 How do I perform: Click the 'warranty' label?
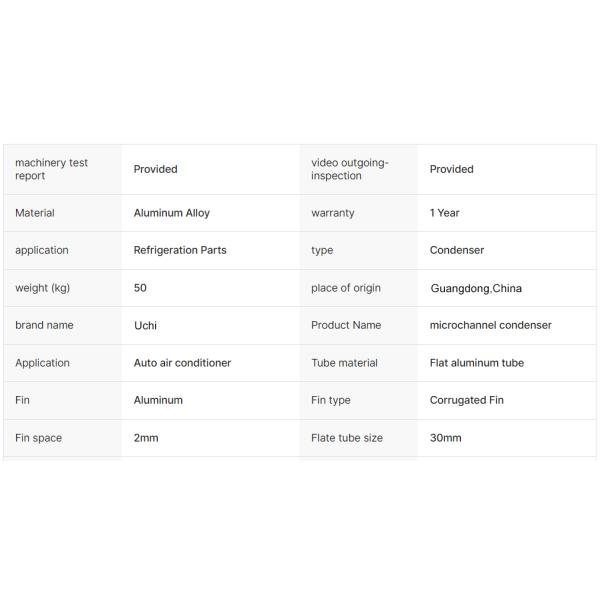coord(332,213)
